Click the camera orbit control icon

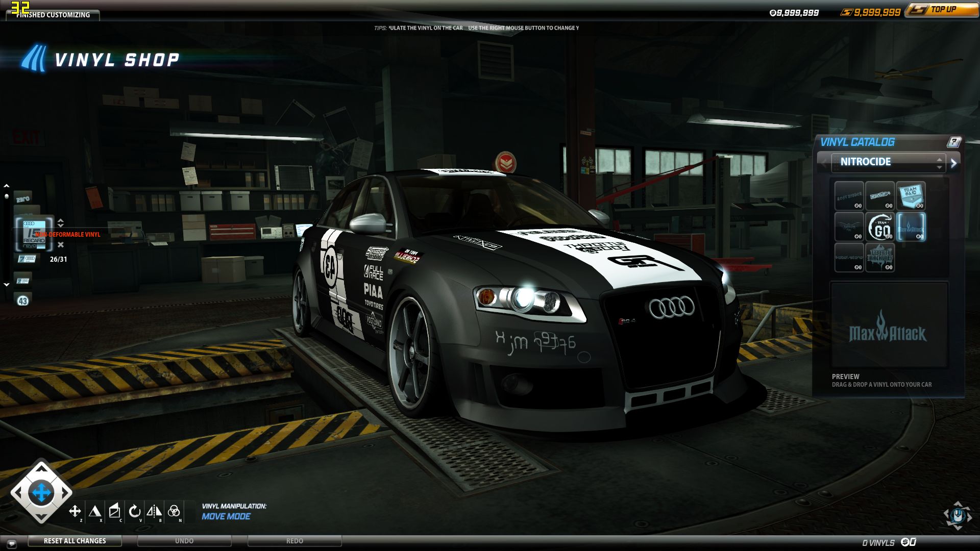point(958,515)
